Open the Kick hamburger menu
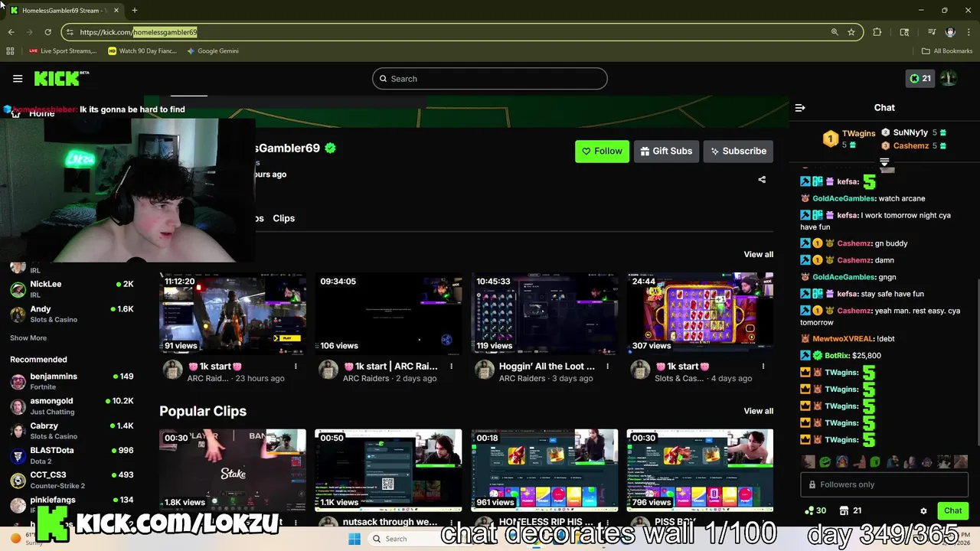Viewport: 980px width, 551px height. pyautogui.click(x=18, y=78)
